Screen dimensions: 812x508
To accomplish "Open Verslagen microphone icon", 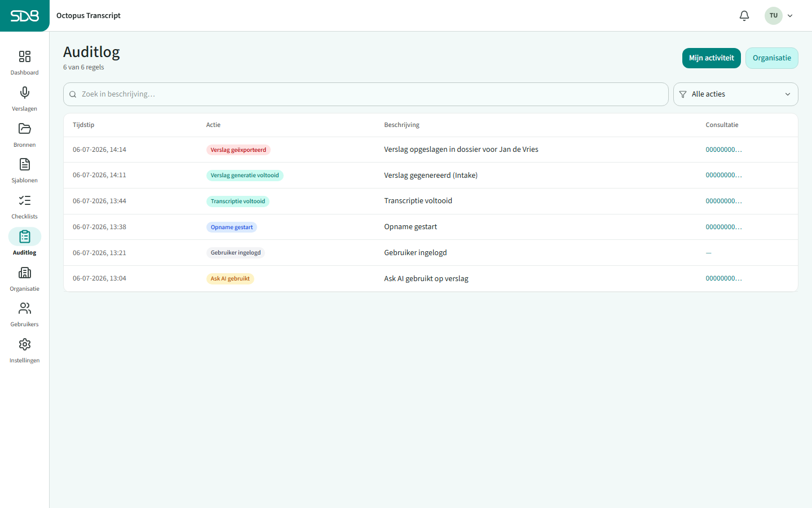I will [25, 93].
